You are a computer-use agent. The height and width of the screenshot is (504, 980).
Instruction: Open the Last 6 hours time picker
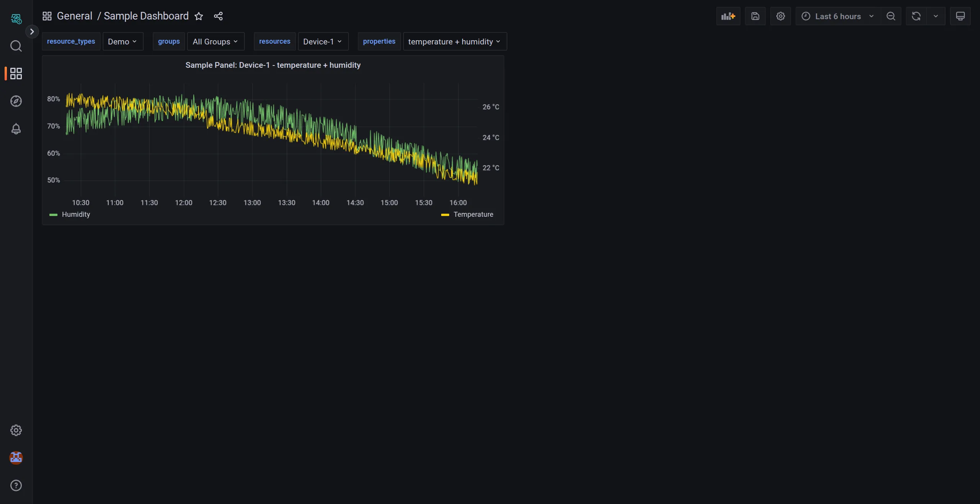tap(838, 16)
